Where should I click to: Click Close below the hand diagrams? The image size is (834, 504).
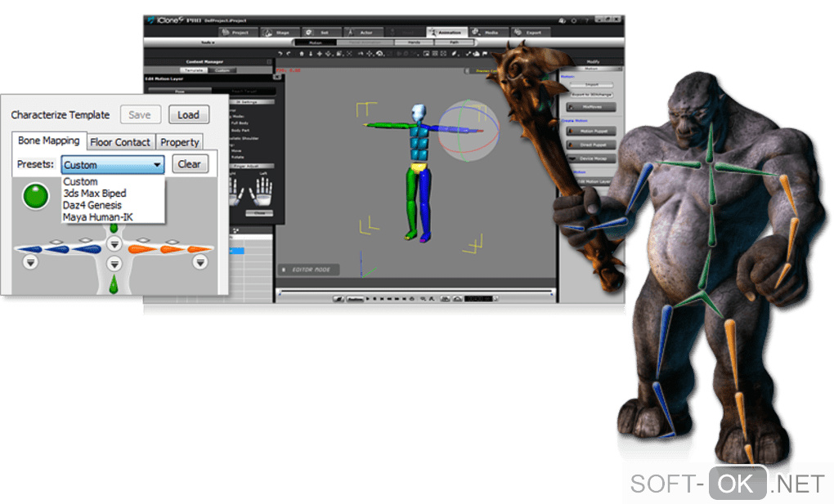[x=259, y=213]
